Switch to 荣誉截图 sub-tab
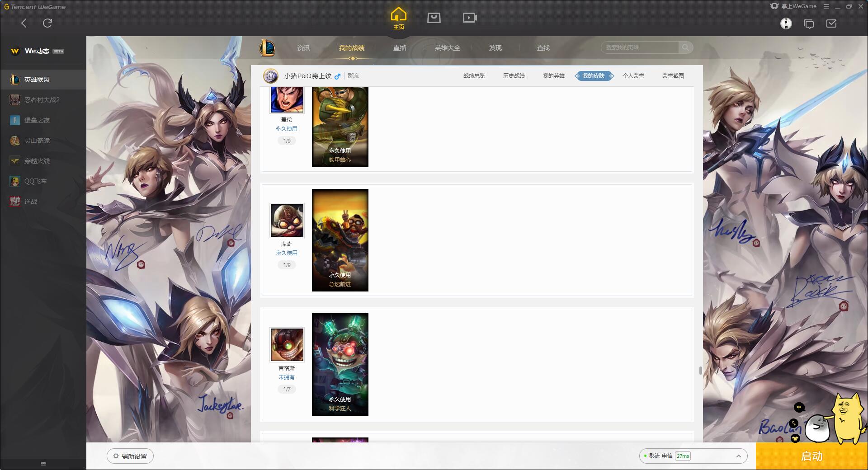This screenshot has height=470, width=868. (673, 76)
